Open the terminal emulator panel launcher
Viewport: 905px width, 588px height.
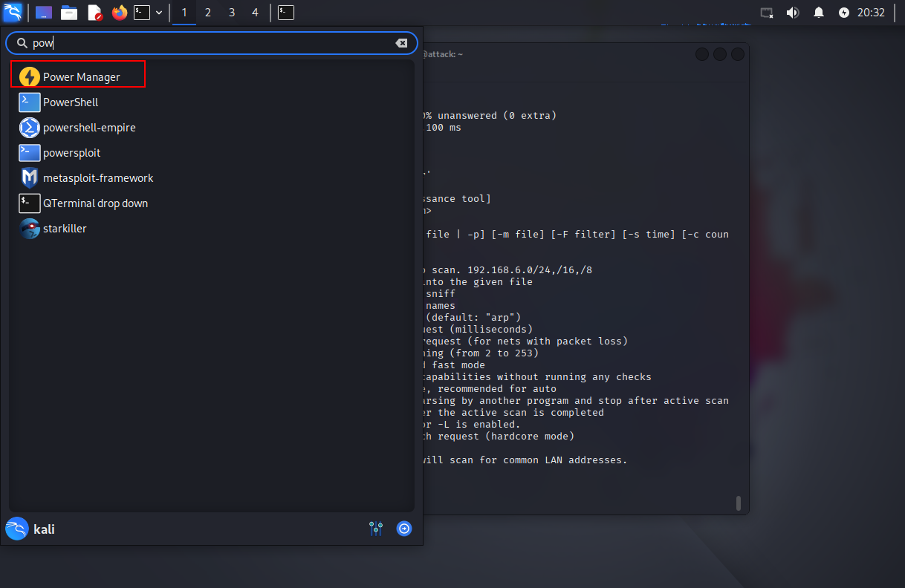tap(142, 12)
